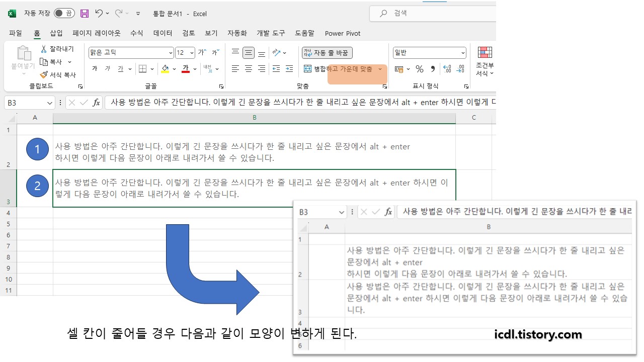
Task: Pick the red font color swatch
Action: pyautogui.click(x=186, y=71)
